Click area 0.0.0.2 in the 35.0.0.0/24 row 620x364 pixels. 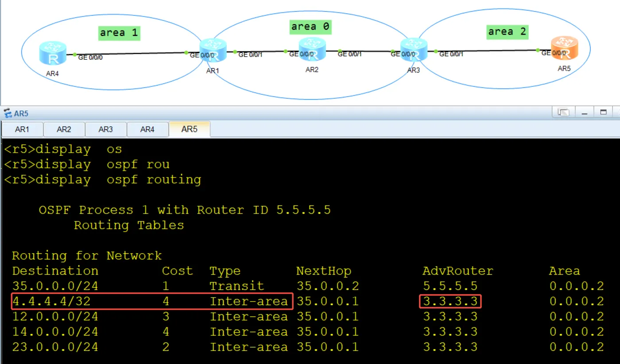coord(577,286)
